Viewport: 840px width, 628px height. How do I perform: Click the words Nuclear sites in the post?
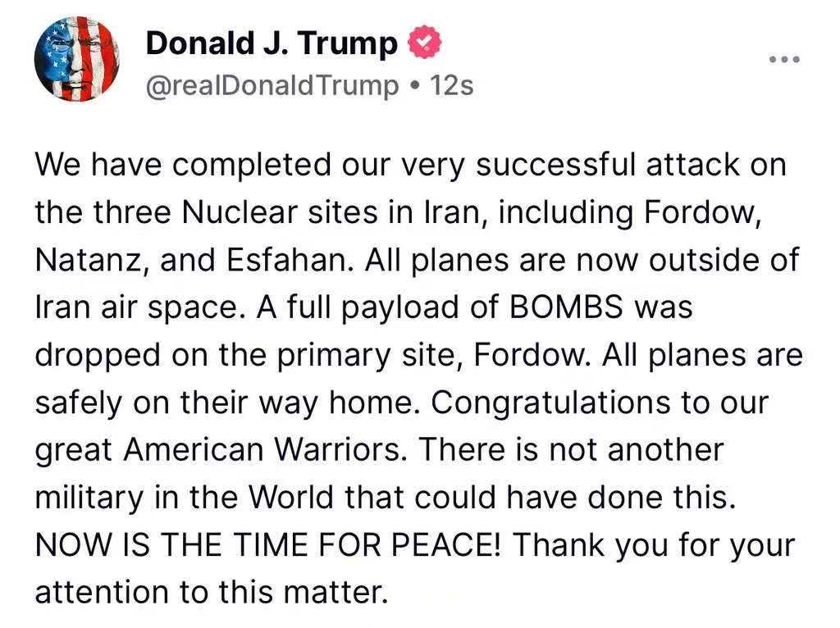(x=281, y=212)
